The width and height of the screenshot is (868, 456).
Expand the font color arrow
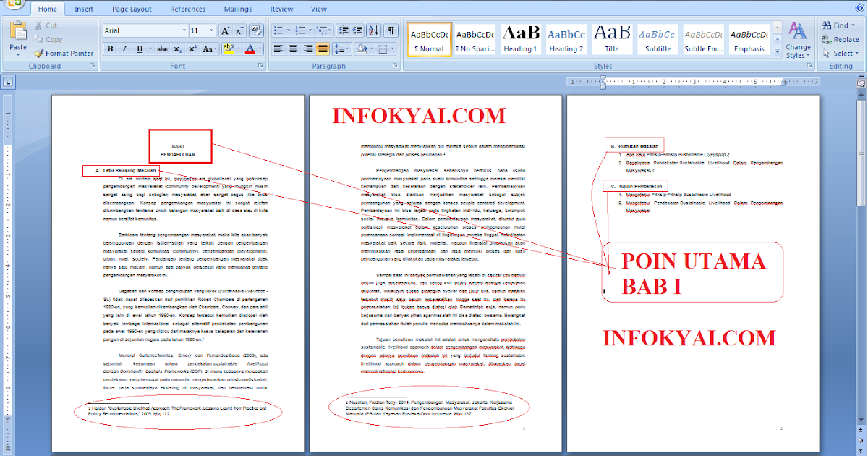(x=260, y=48)
